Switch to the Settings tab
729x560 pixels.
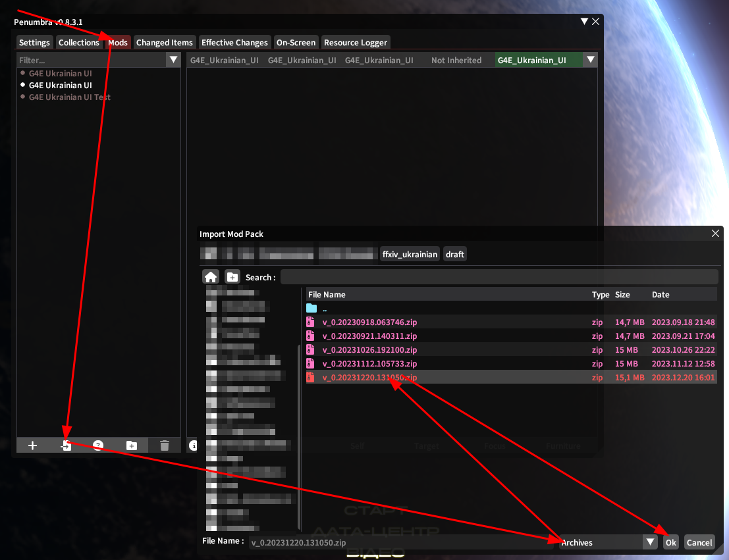pos(34,42)
